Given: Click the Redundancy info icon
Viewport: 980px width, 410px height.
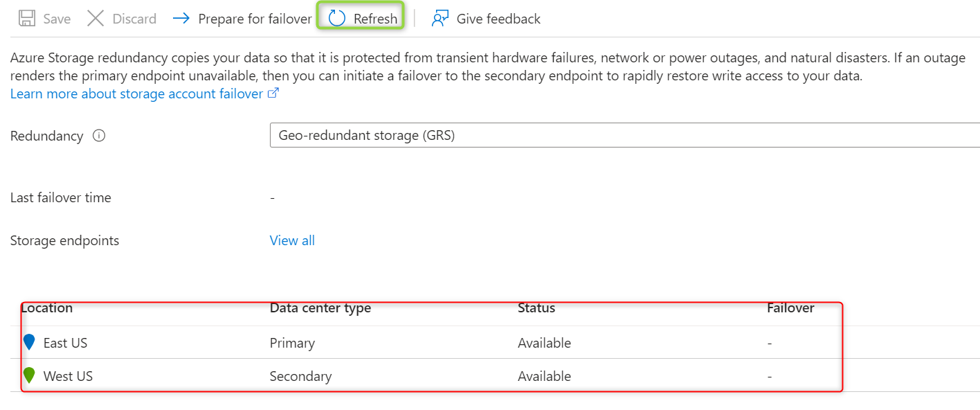Looking at the screenshot, I should pyautogui.click(x=99, y=136).
